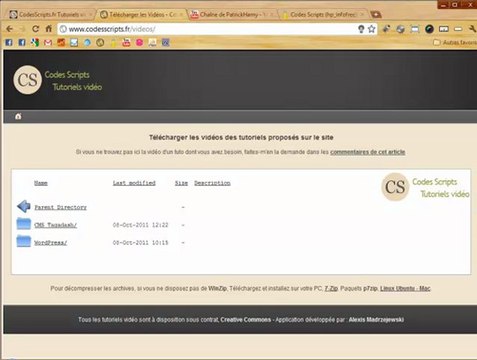Click the heading Télécharger les vidéos des tutoriels

pyautogui.click(x=241, y=137)
